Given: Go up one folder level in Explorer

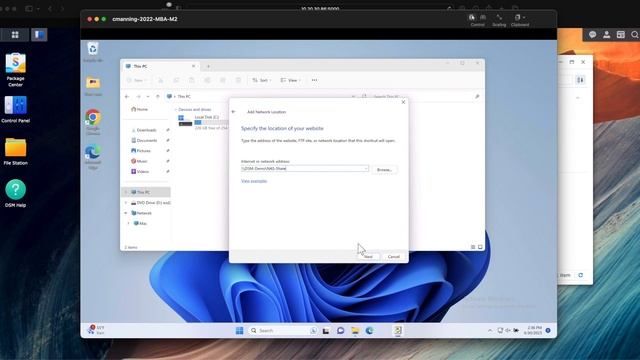Looking at the screenshot, I should click(158, 97).
